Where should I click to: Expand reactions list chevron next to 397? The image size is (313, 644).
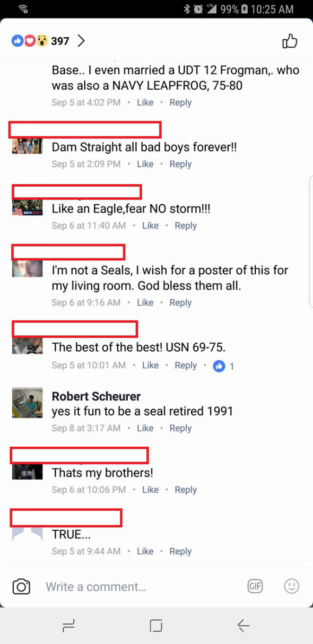pos(81,41)
